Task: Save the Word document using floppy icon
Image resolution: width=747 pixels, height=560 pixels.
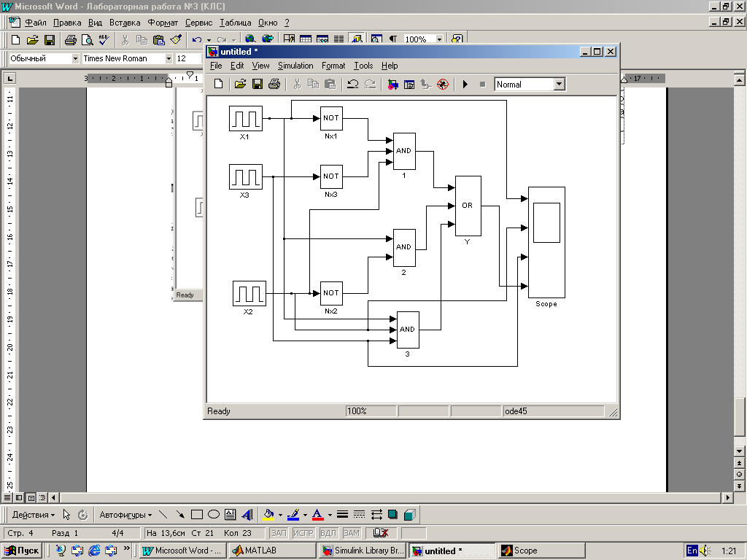Action: tap(50, 40)
